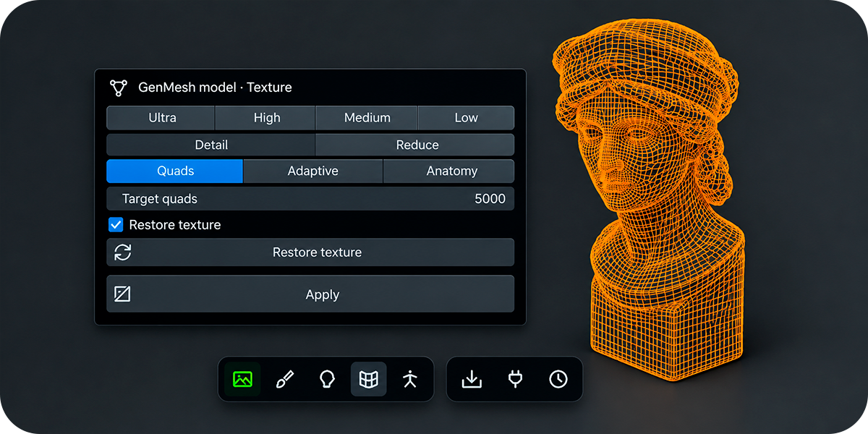Choose High quality level
868x434 pixels.
coord(265,118)
